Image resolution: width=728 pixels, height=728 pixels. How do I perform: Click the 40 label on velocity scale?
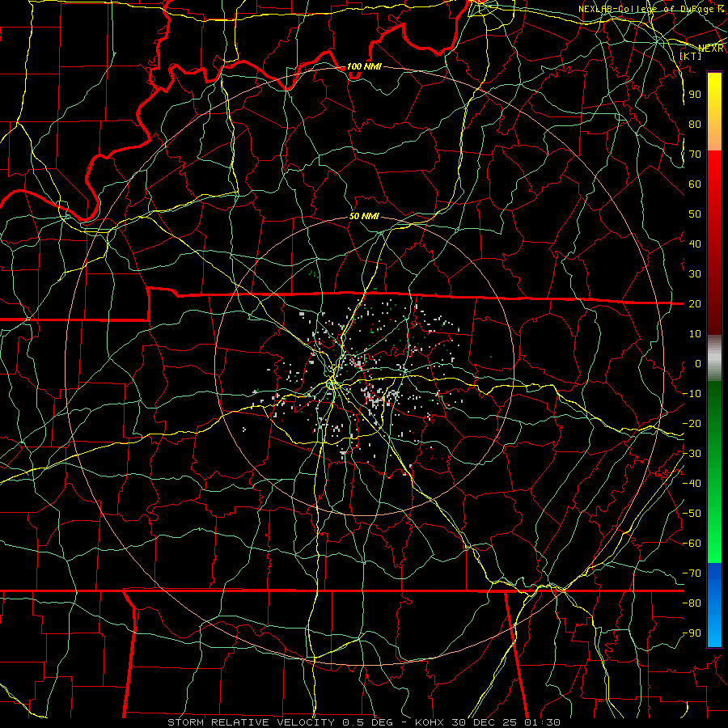tap(695, 244)
